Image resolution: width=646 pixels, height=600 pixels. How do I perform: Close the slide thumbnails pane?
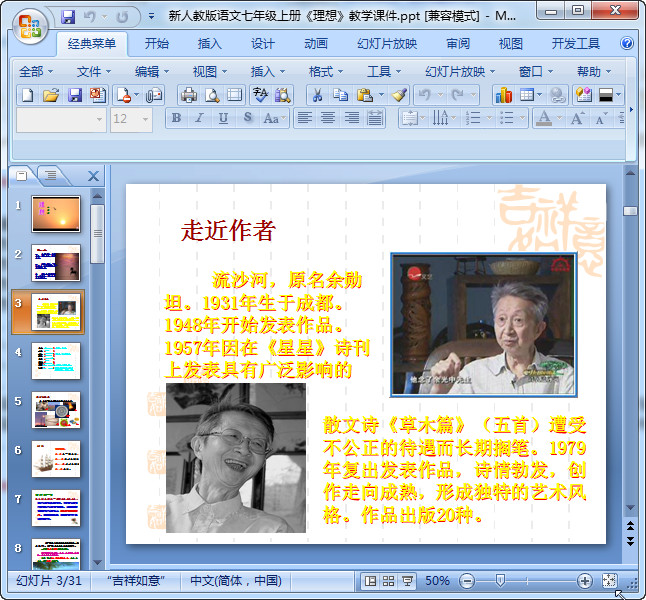coord(94,176)
